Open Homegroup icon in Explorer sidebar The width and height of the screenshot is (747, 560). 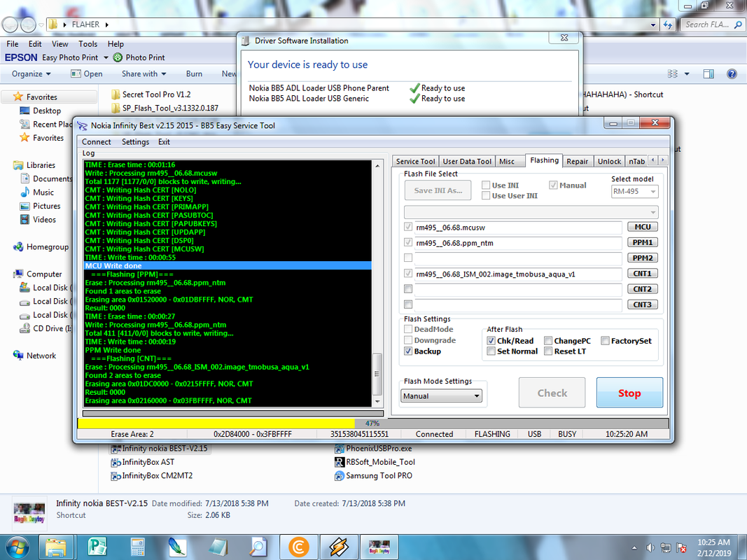pos(19,246)
